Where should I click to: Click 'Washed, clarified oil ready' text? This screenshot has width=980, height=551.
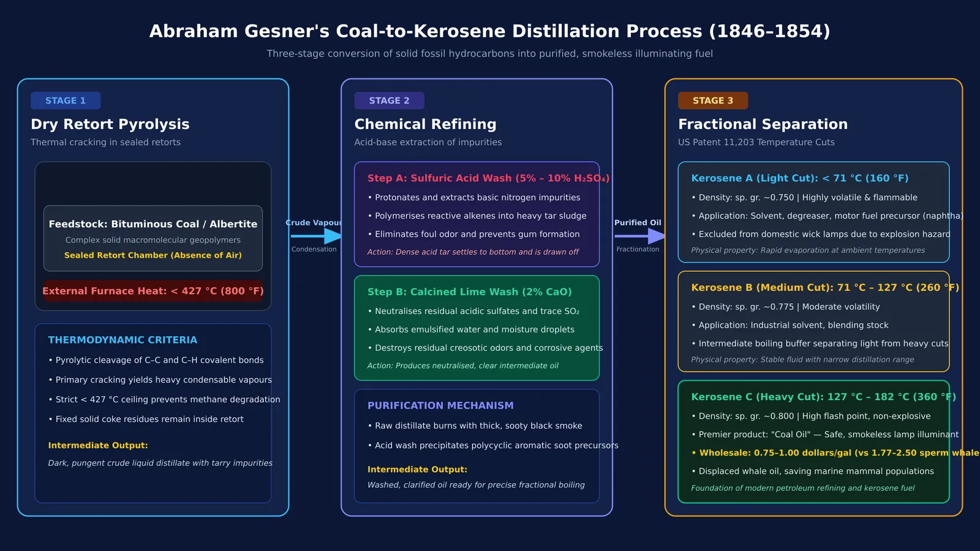click(x=476, y=485)
